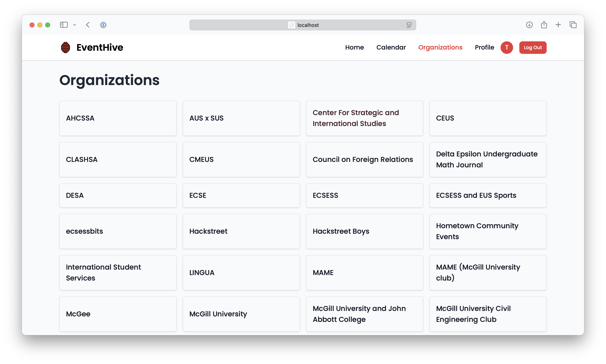Open the Profile nav link
The image size is (606, 364).
pos(484,47)
